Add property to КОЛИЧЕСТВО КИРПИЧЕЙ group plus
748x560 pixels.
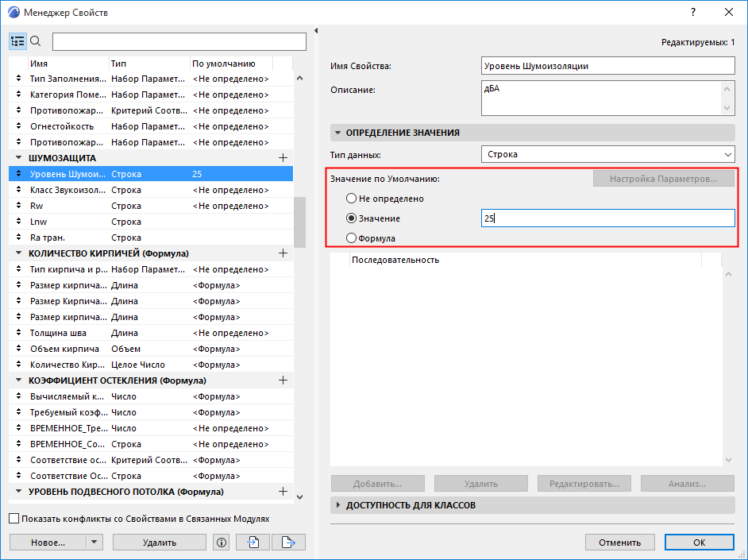(x=283, y=253)
